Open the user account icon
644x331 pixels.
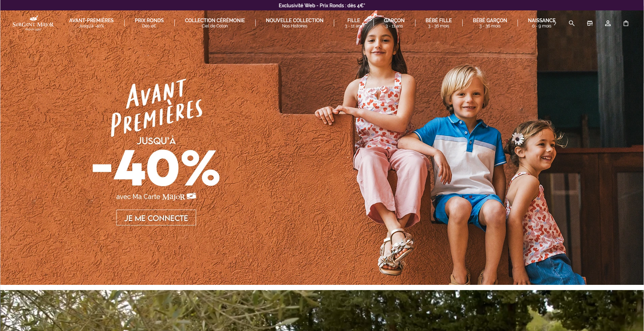tap(608, 23)
